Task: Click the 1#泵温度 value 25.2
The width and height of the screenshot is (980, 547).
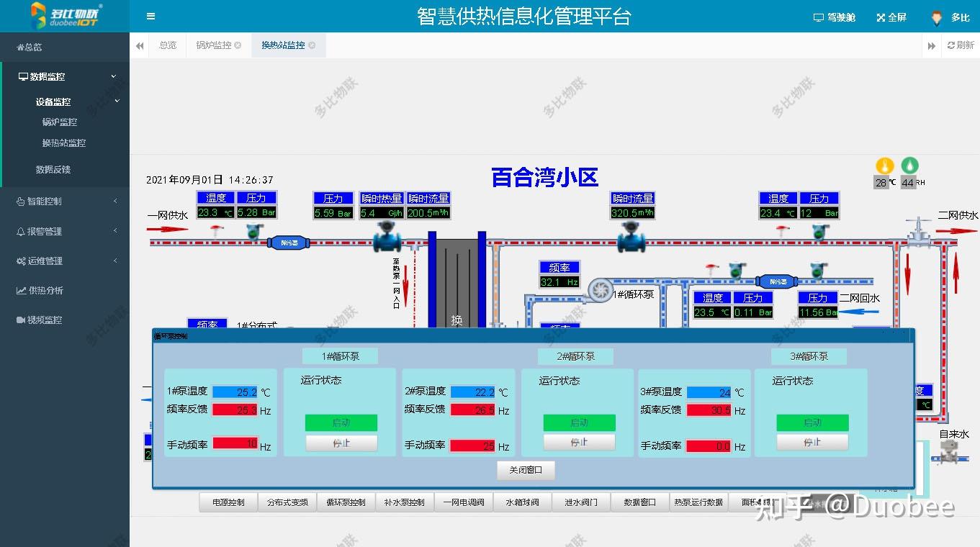Action: pyautogui.click(x=235, y=392)
